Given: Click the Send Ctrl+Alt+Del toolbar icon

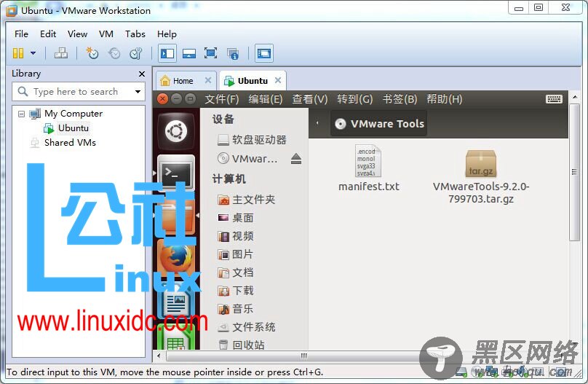Looking at the screenshot, I should coord(60,53).
